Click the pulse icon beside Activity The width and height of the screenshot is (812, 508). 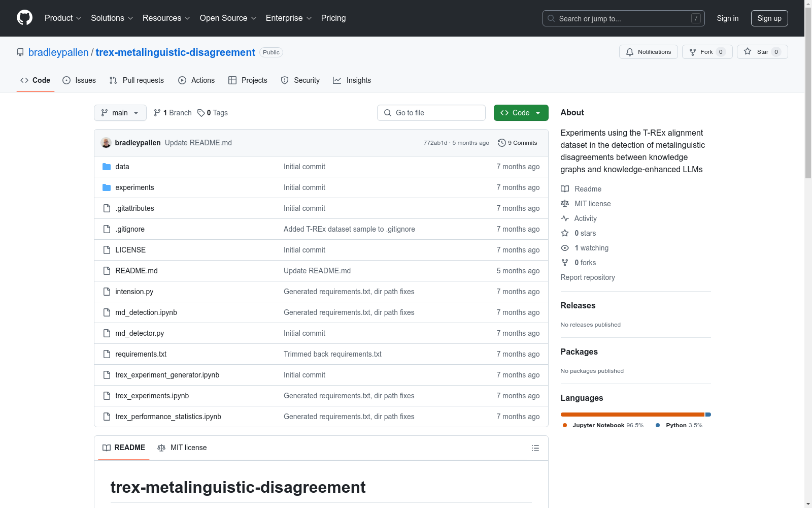pyautogui.click(x=565, y=218)
